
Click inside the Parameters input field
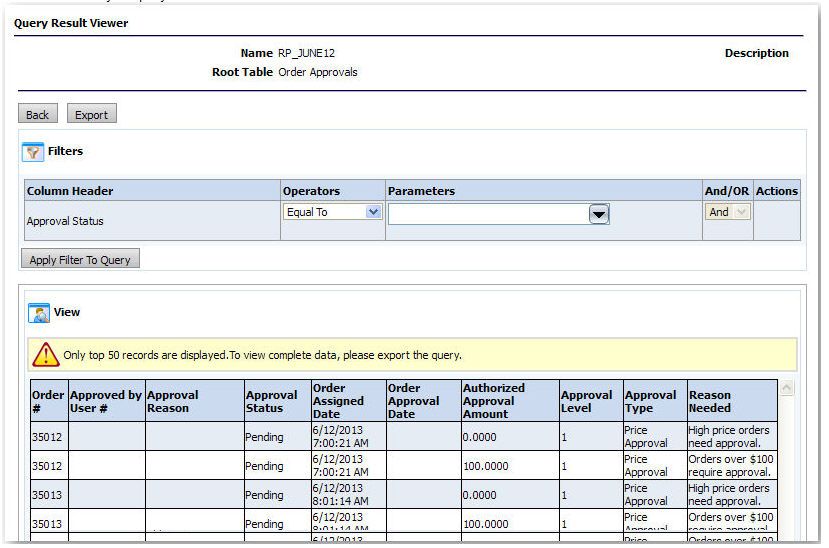[x=487, y=214]
